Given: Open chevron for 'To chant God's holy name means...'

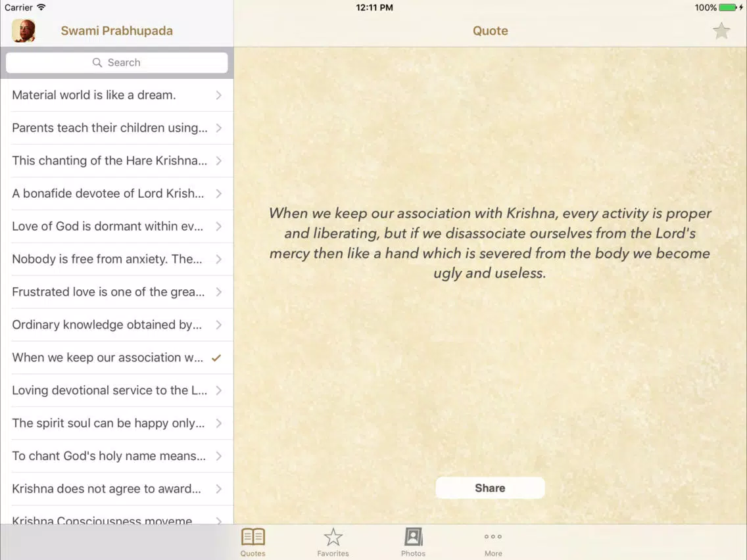Looking at the screenshot, I should coord(219,456).
